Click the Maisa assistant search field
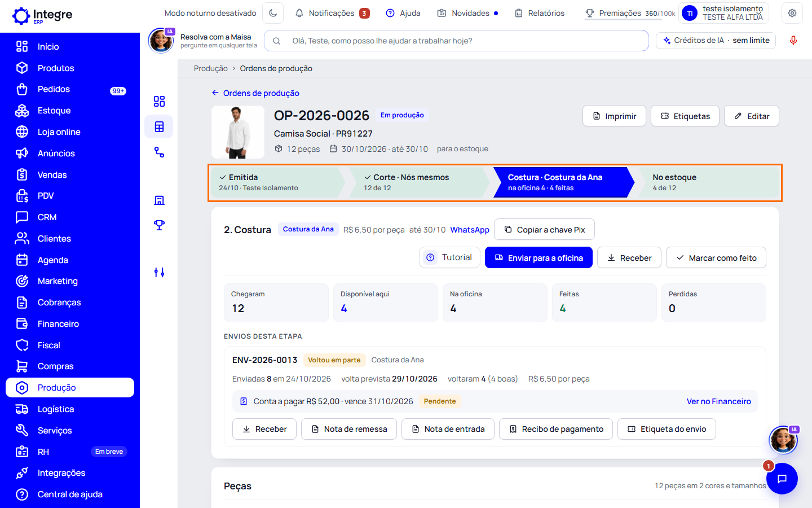This screenshot has width=812, height=508. [456, 41]
